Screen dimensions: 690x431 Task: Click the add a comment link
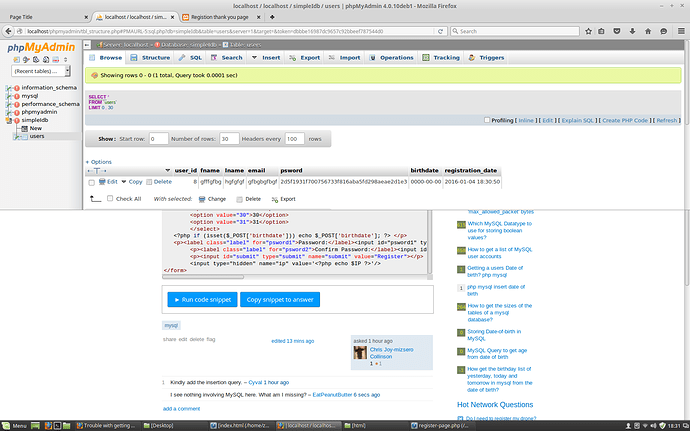pos(181,409)
